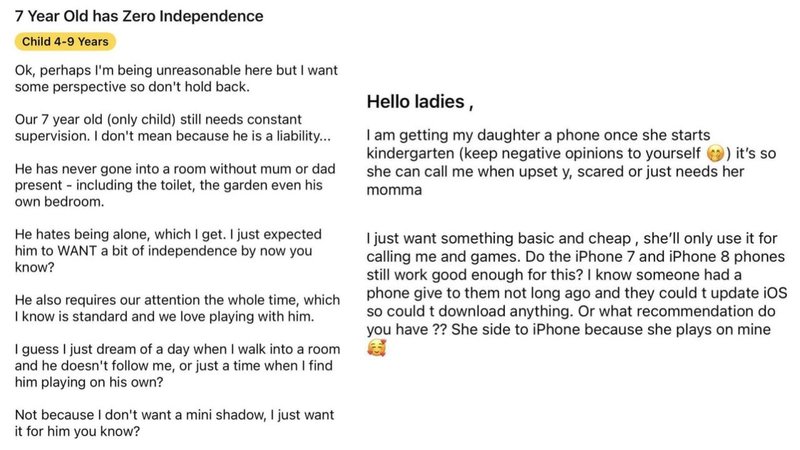Click the smiling hearts emoji at post end
The height and width of the screenshot is (450, 800).
tap(376, 348)
